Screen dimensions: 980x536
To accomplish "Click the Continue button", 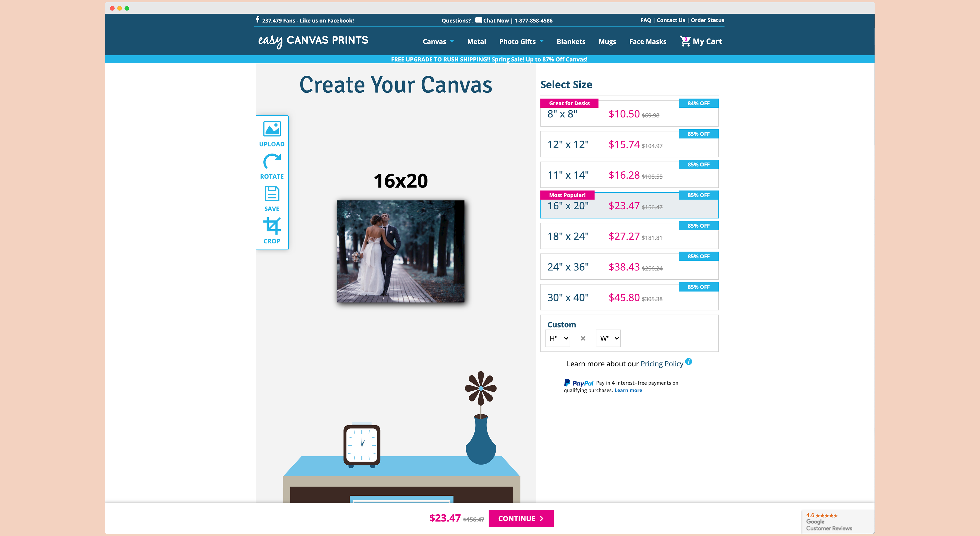I will (521, 518).
